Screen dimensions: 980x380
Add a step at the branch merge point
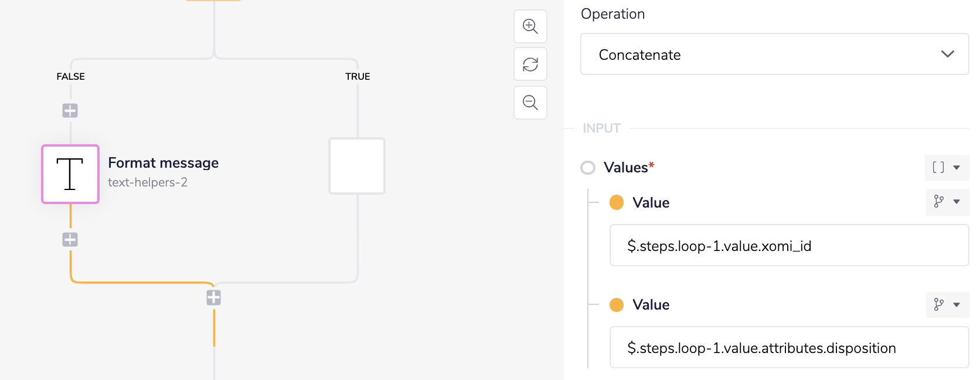[214, 298]
